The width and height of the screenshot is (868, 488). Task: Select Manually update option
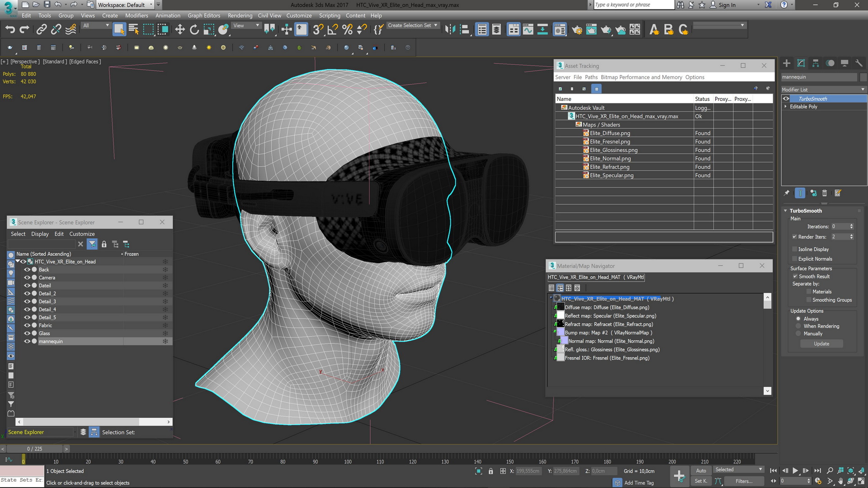click(798, 333)
